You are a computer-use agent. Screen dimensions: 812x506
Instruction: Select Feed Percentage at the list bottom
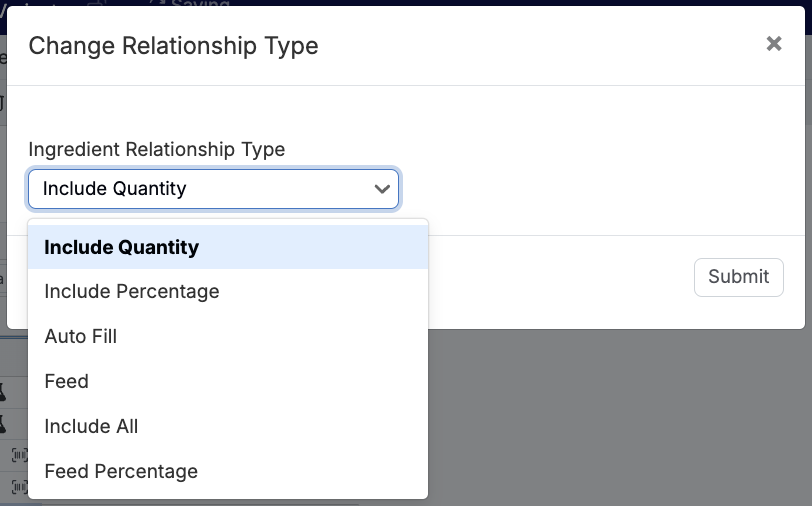pos(121,471)
